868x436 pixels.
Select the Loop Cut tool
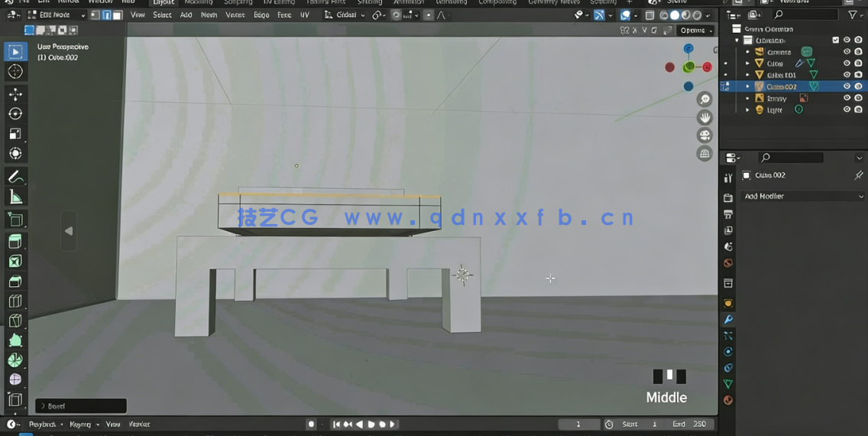coord(15,301)
